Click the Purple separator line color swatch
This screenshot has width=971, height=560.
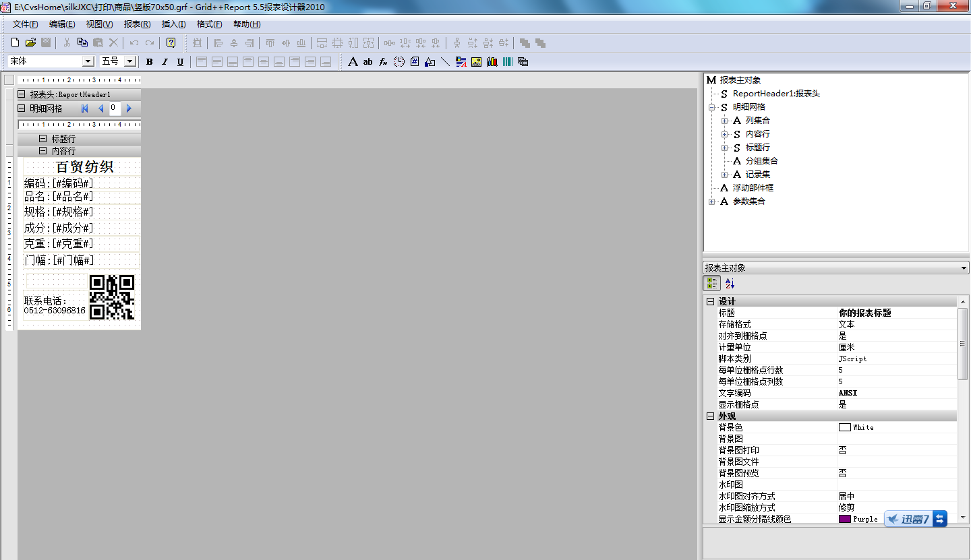845,519
